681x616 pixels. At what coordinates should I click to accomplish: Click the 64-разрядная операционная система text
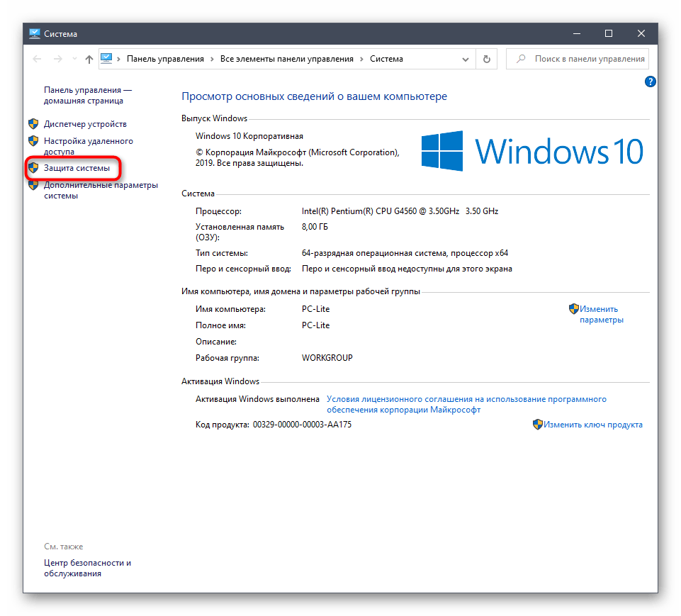(x=405, y=253)
